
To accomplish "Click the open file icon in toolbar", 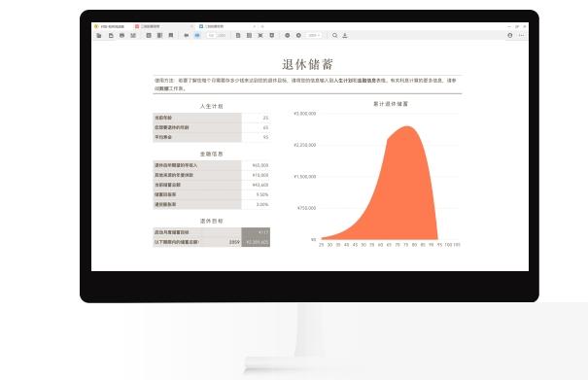I will point(99,35).
